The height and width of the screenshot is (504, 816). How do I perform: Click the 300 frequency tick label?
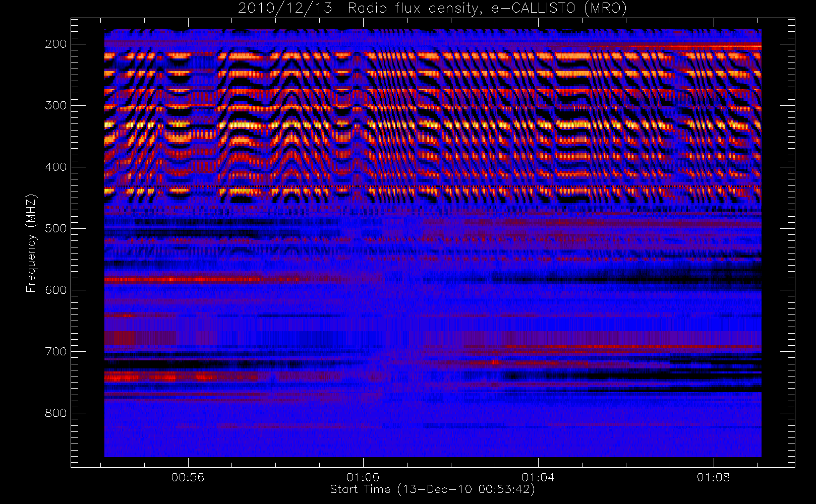pyautogui.click(x=55, y=105)
